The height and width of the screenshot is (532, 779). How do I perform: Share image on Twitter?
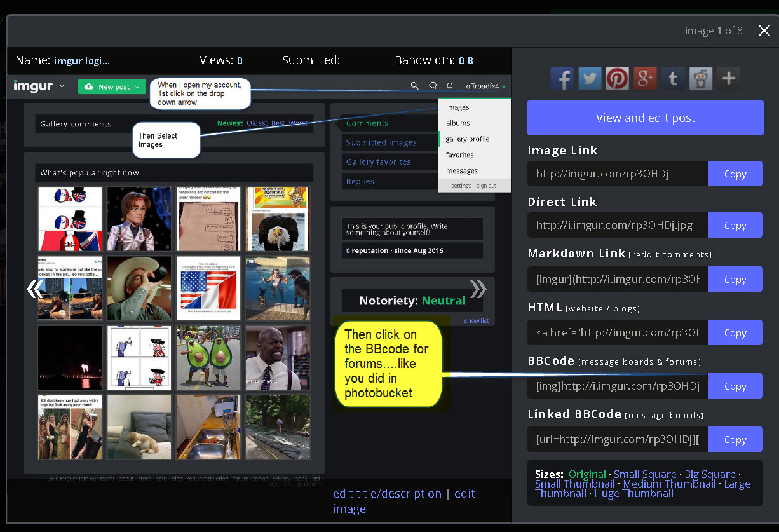[590, 79]
